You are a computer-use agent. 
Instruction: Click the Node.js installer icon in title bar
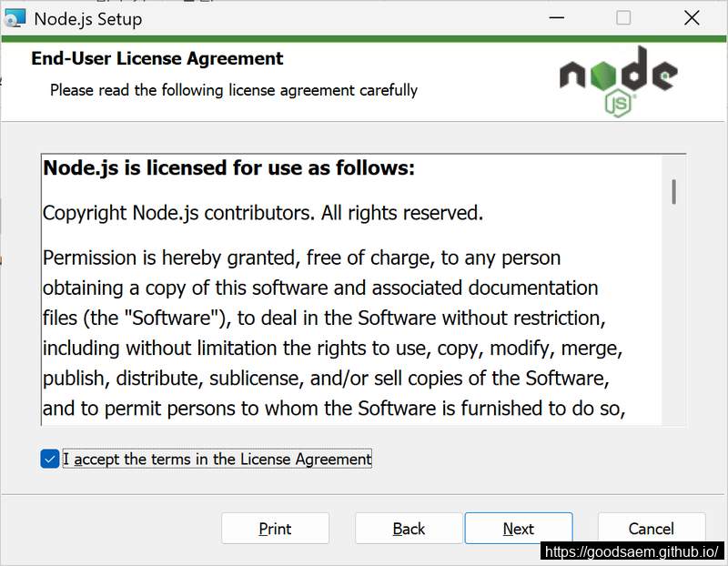14,18
